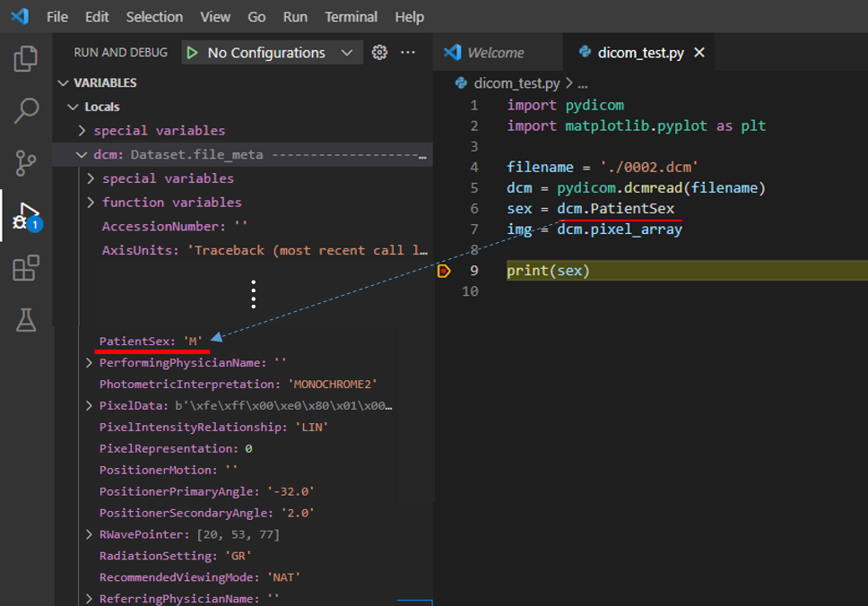Open the Testing flask icon
Screen dimensions: 868x606
pos(25,320)
